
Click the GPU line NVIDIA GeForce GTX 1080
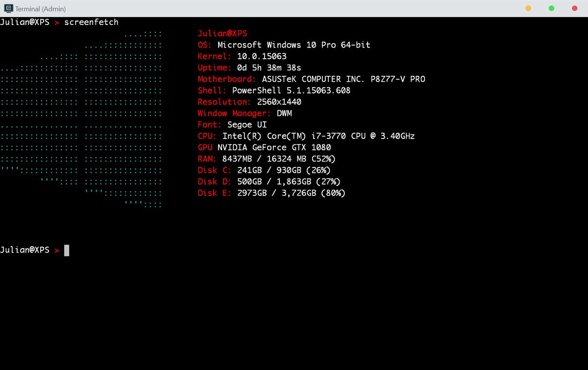click(265, 147)
